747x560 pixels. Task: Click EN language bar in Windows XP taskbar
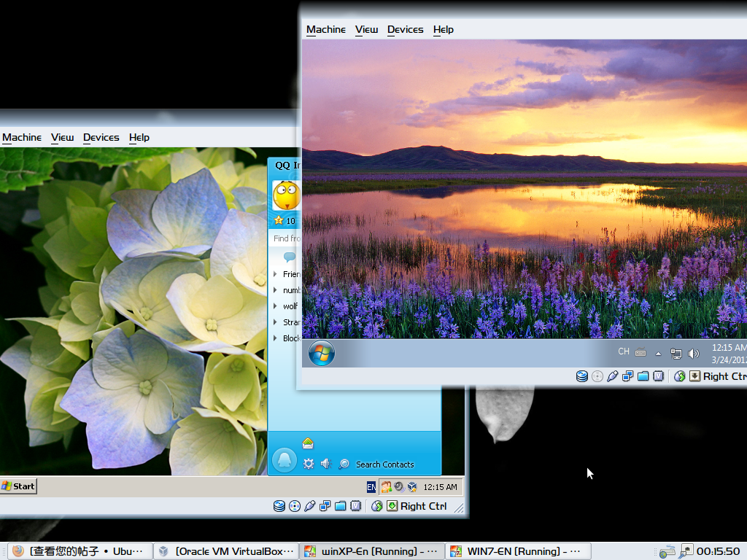(x=371, y=486)
